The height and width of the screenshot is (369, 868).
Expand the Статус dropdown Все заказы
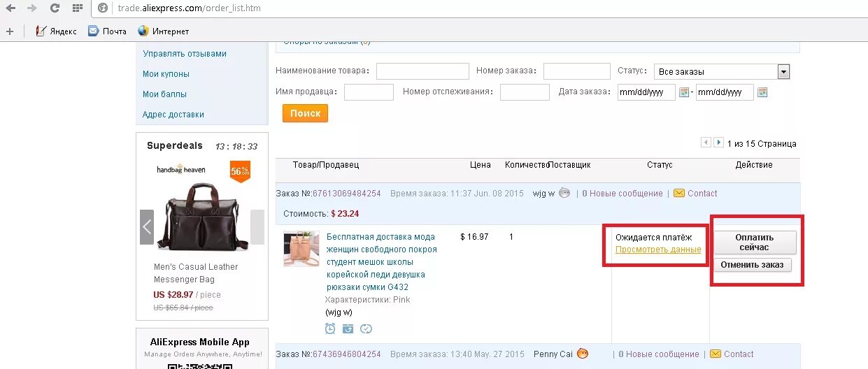[x=722, y=71]
